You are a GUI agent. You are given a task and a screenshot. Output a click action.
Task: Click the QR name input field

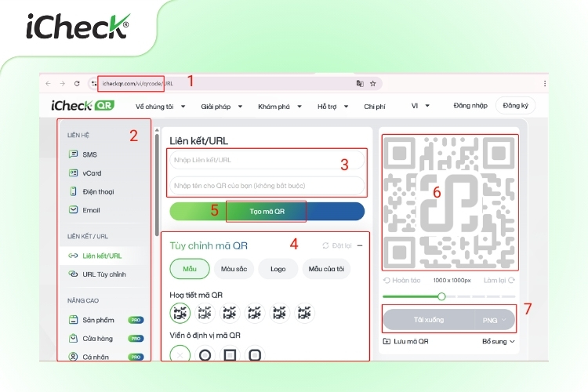(x=267, y=186)
